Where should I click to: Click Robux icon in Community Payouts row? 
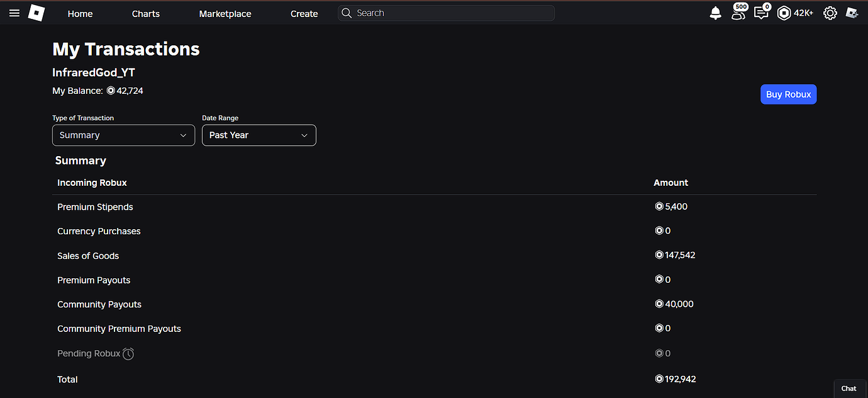(x=659, y=304)
